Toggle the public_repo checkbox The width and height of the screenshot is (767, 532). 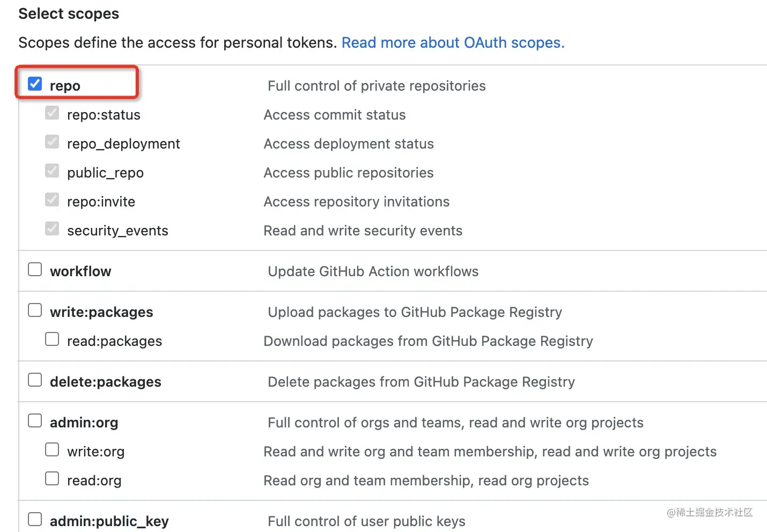point(52,171)
